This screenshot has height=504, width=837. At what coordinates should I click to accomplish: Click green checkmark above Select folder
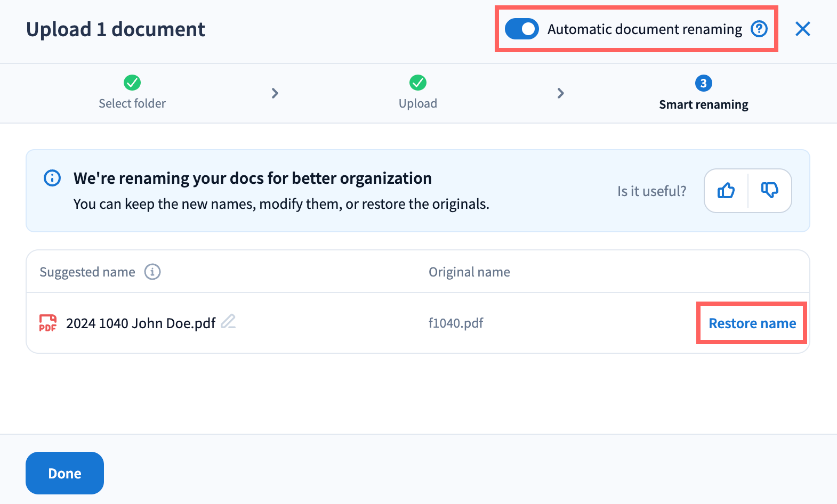132,83
